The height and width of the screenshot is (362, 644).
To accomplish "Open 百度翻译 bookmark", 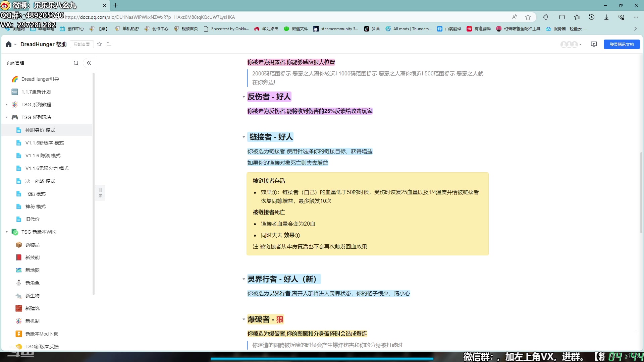I will (x=449, y=29).
